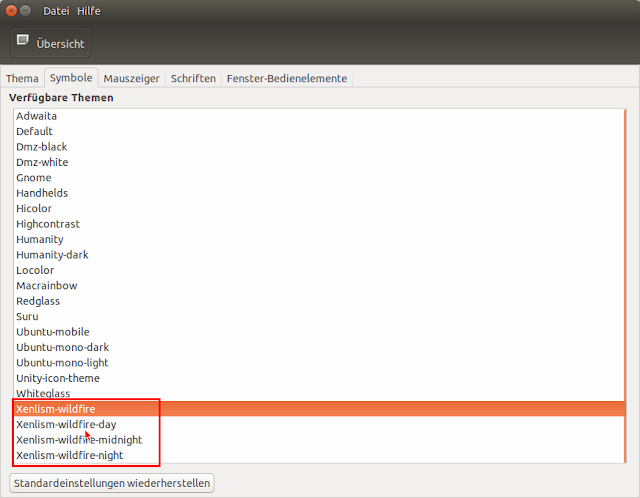Select Unity-icon-theme entry

click(319, 378)
